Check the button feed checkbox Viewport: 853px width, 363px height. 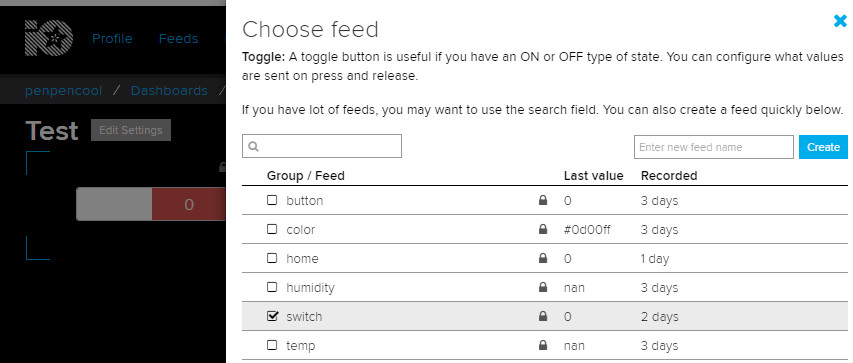tap(272, 200)
